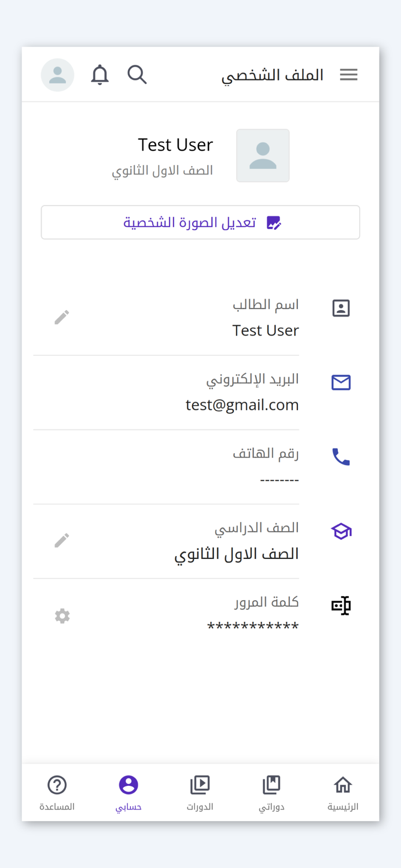Click the تعديل الصورة الشخصية button
The width and height of the screenshot is (401, 868).
(200, 222)
